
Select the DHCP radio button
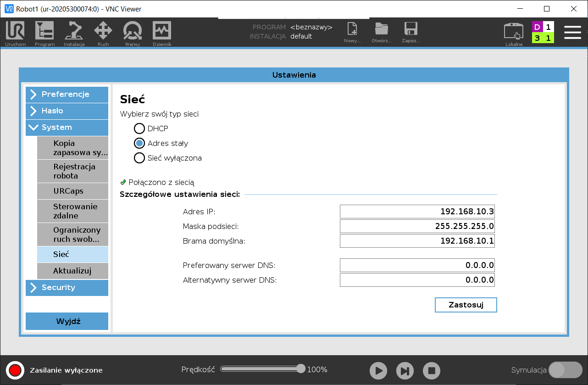coord(139,128)
